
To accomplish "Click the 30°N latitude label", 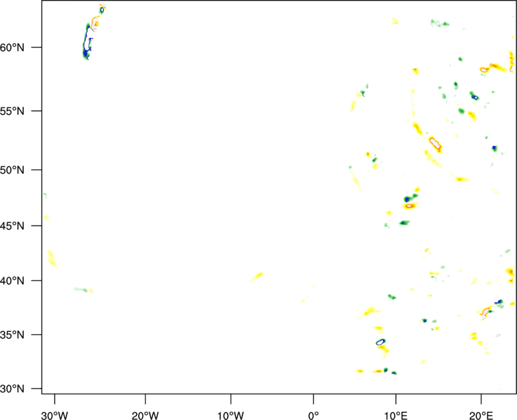I will click(x=12, y=389).
